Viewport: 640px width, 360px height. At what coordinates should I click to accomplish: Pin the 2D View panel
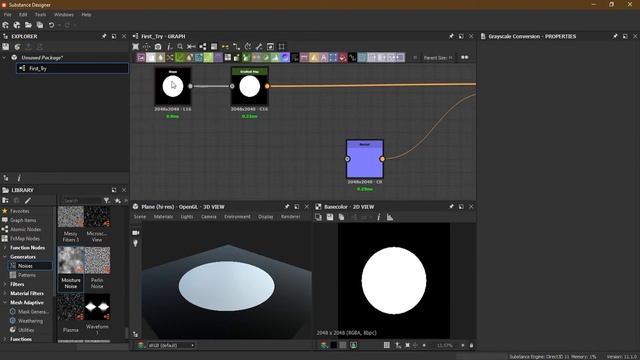[451, 207]
